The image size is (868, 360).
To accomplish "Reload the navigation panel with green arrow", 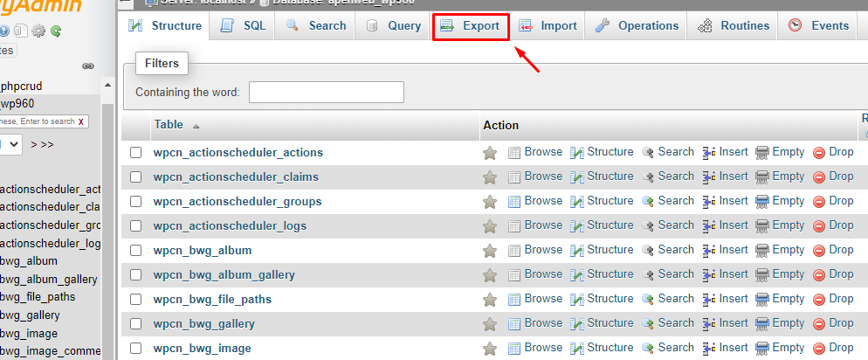I will [x=56, y=31].
